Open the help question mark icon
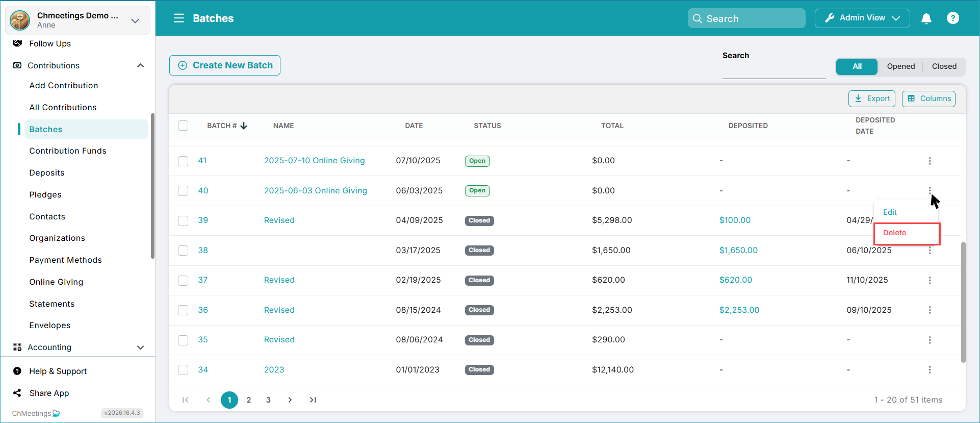980x423 pixels. tap(953, 18)
